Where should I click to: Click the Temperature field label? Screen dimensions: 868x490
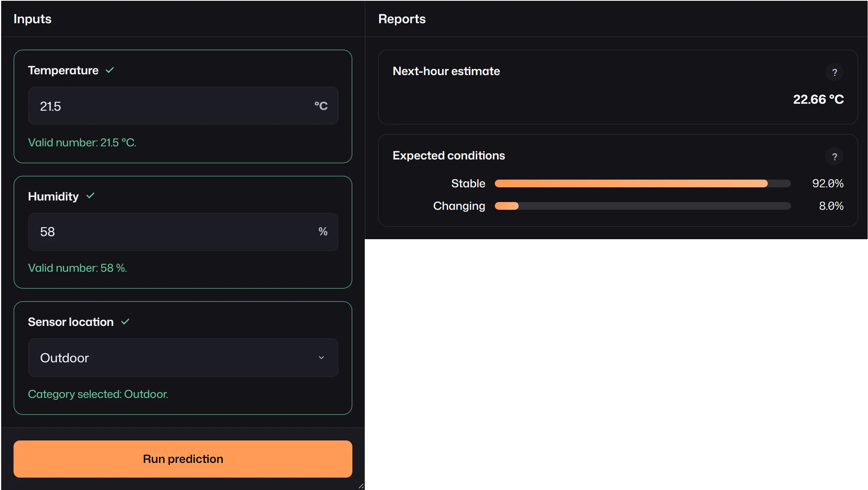pyautogui.click(x=63, y=70)
